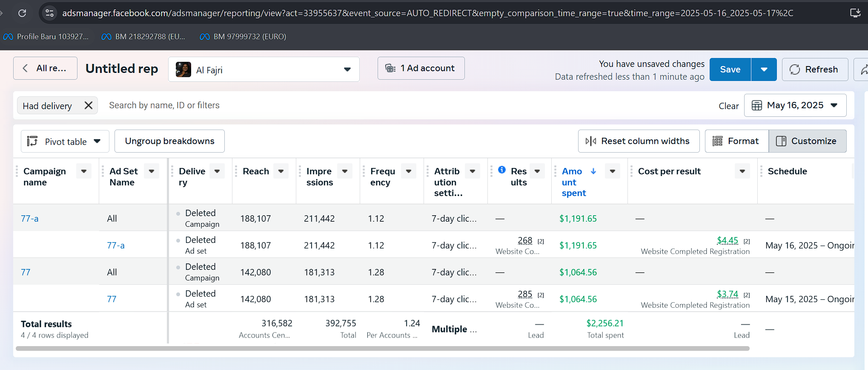868x370 pixels.
Task: Click the site information icon in address bar
Action: pyautogui.click(x=49, y=13)
